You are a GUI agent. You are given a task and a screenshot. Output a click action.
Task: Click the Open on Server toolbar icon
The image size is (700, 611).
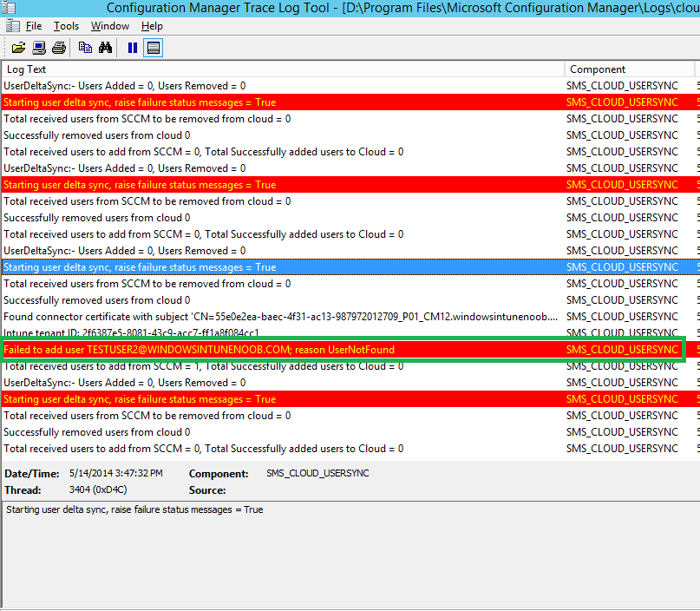click(39, 48)
